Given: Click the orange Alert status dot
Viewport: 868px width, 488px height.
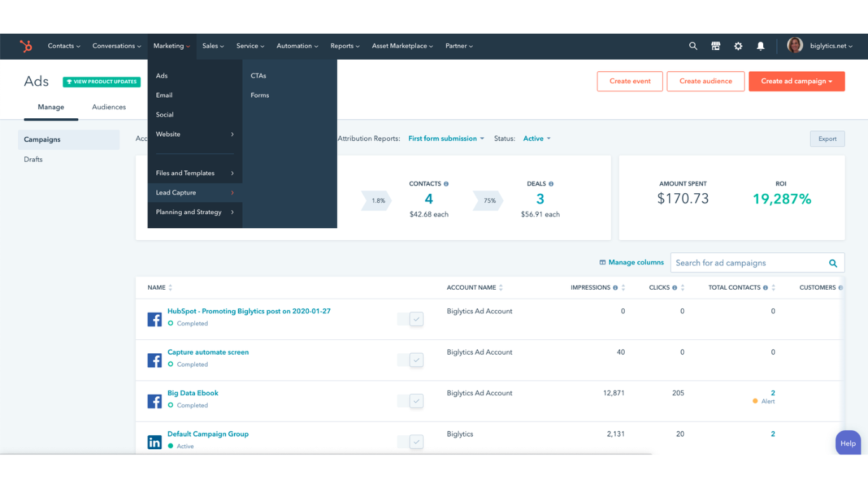Looking at the screenshot, I should 755,402.
